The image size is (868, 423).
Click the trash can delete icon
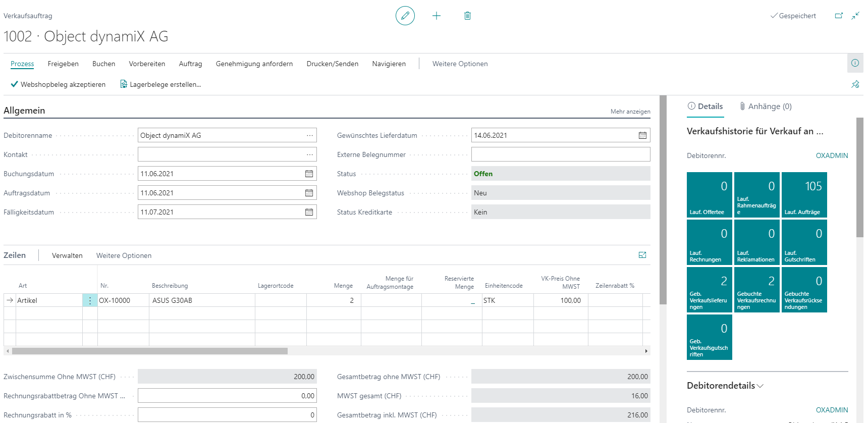tap(467, 16)
